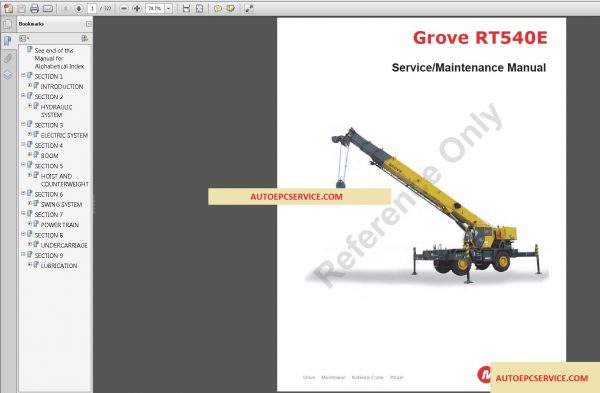The image size is (600, 393).
Task: Collapse the SECTION 3 bookmark
Action: point(23,124)
